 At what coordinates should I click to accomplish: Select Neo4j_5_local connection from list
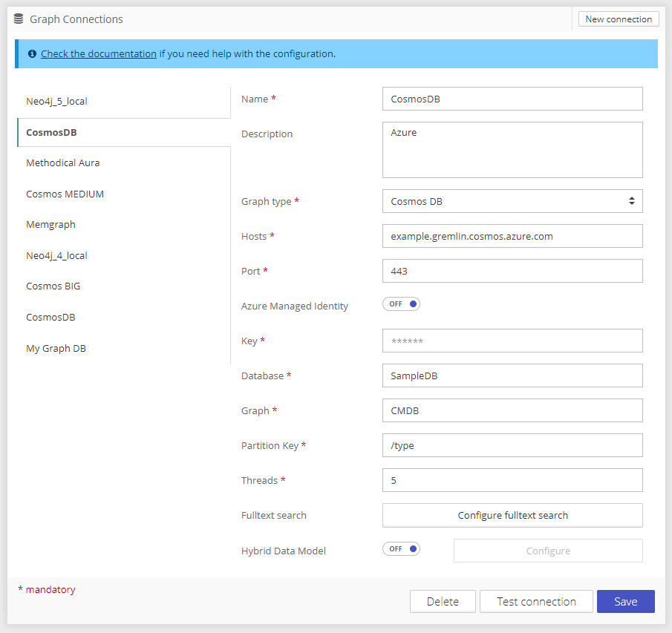pyautogui.click(x=56, y=101)
